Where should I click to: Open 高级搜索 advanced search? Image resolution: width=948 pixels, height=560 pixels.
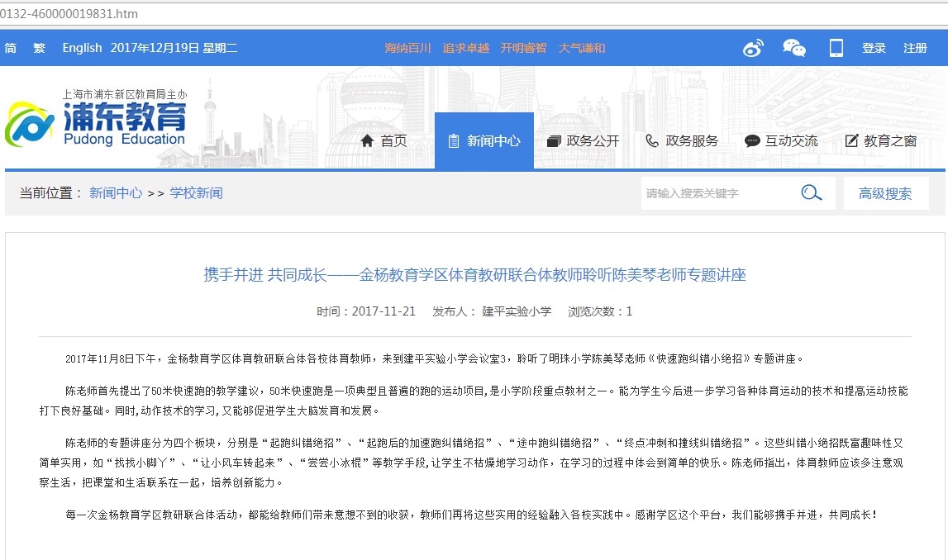(886, 193)
